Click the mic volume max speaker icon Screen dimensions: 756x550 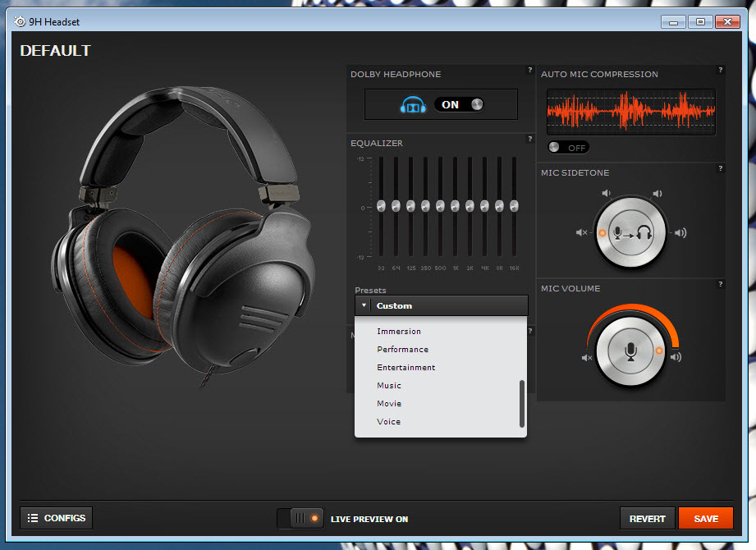click(x=676, y=357)
